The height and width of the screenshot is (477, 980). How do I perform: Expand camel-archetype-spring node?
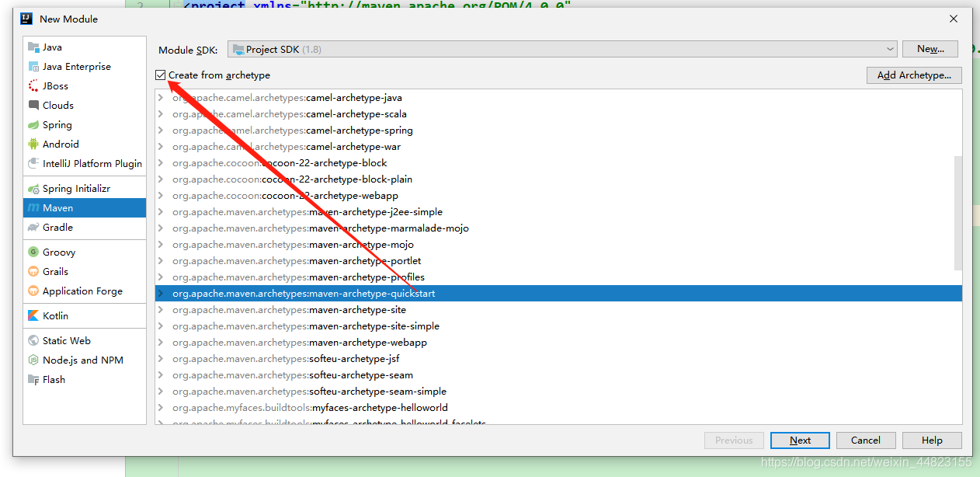(x=161, y=131)
